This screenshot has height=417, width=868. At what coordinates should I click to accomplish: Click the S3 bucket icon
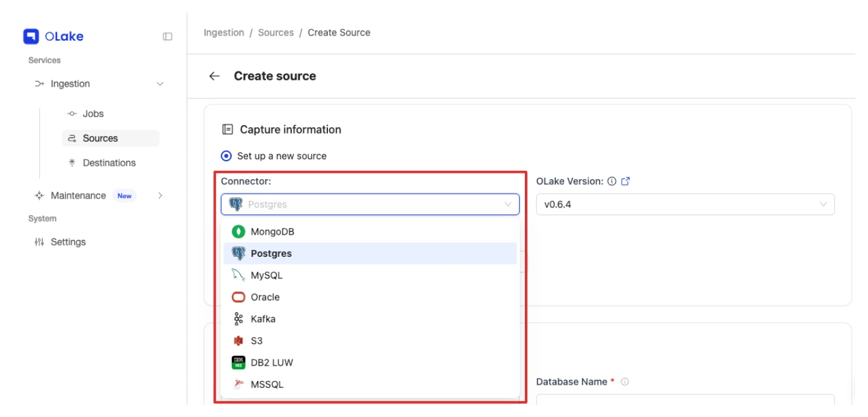point(239,340)
